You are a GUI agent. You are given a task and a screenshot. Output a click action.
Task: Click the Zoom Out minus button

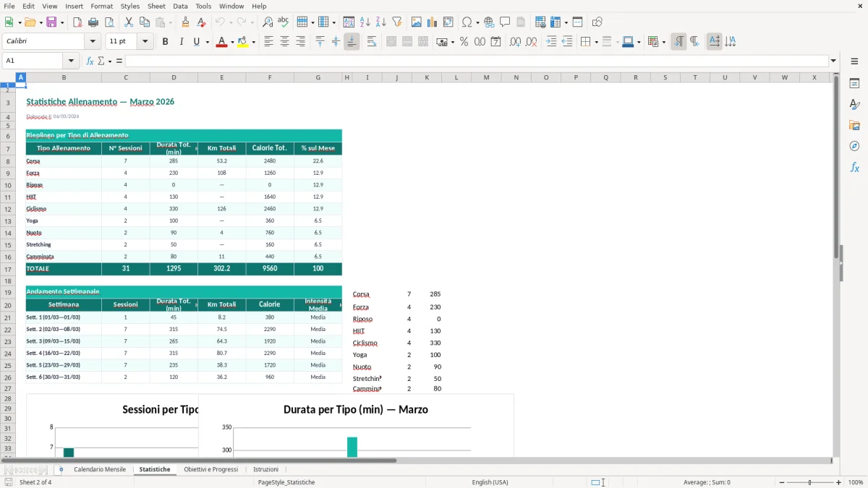(x=782, y=482)
